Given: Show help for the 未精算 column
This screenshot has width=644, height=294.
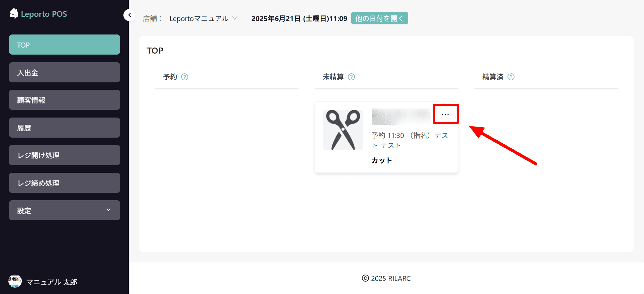Looking at the screenshot, I should tap(352, 77).
